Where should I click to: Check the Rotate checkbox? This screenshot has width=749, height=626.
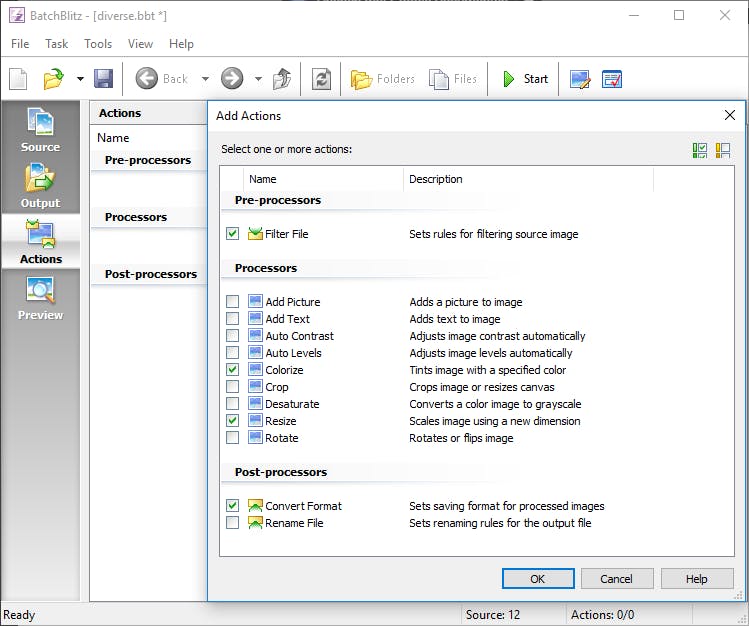tap(232, 438)
